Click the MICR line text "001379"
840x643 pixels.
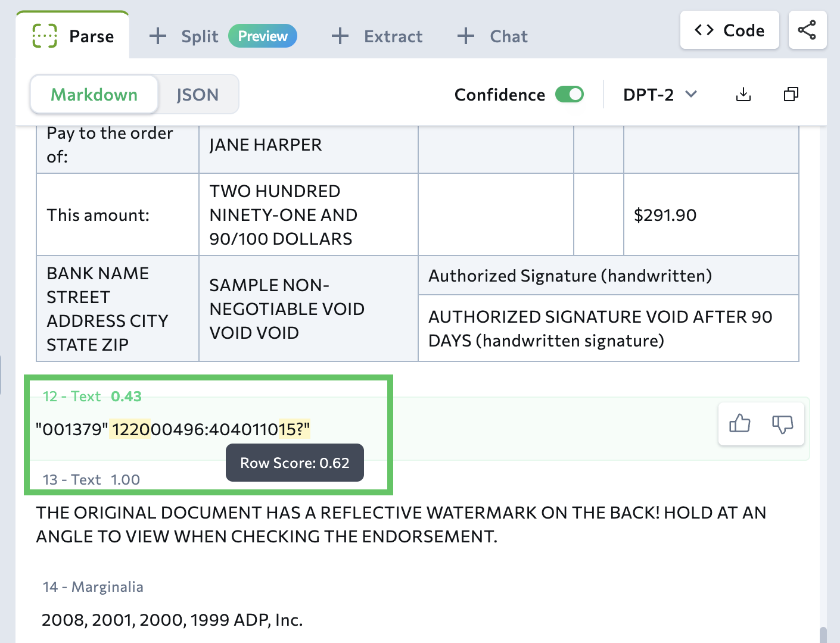click(72, 429)
